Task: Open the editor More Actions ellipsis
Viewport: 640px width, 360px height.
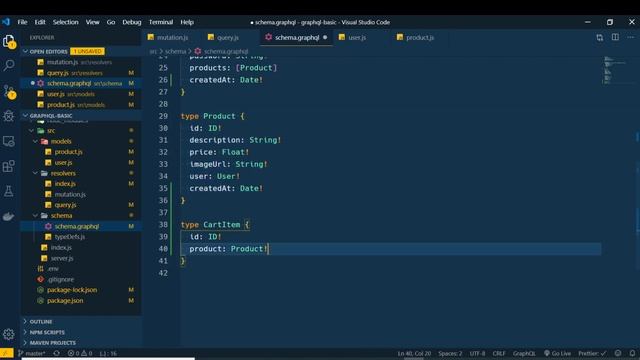Action: [x=631, y=37]
